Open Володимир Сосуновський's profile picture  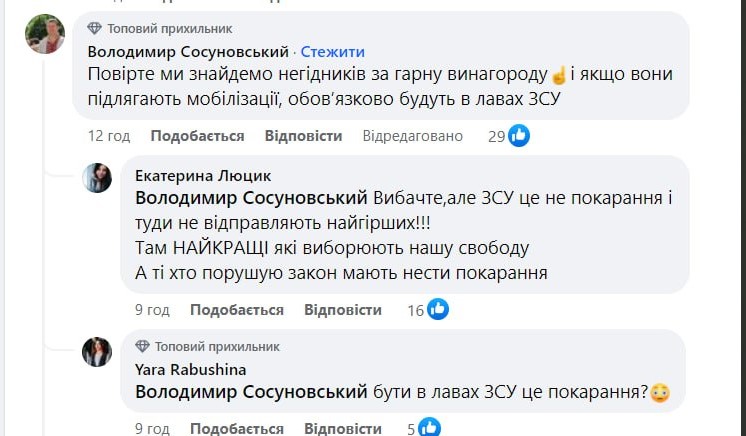(x=45, y=36)
